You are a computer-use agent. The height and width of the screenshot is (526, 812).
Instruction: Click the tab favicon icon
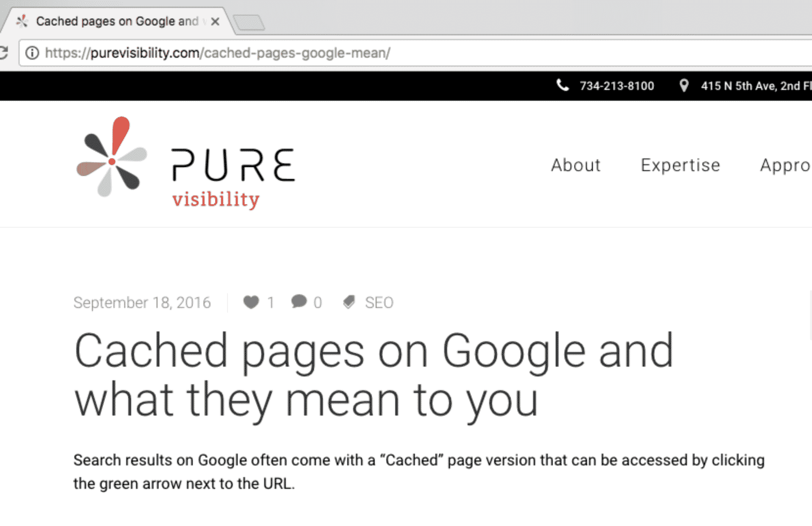click(x=22, y=22)
